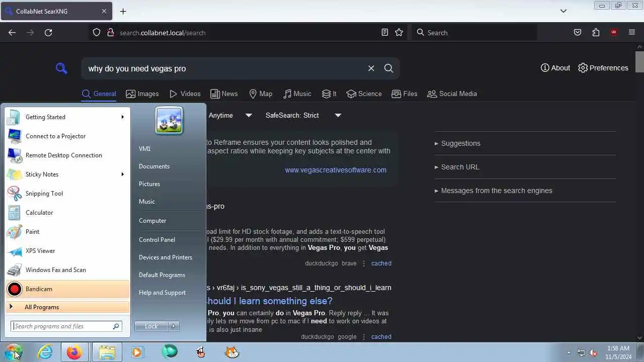Open Preferences
Viewport: 644px width, 362px height.
(603, 68)
